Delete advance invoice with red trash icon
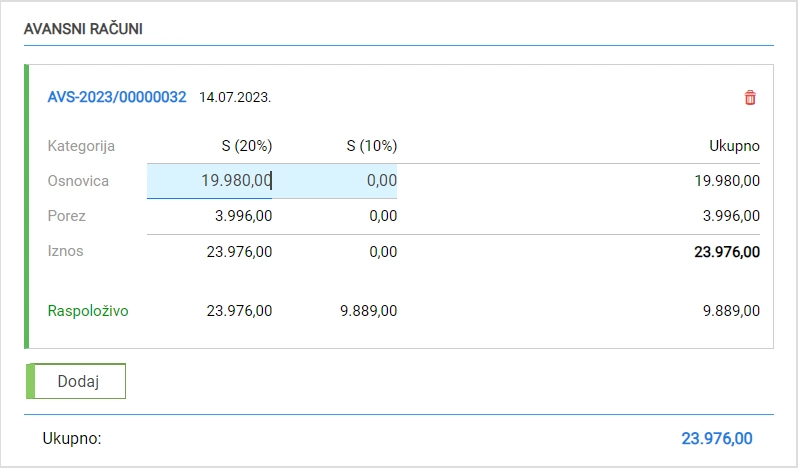 [x=750, y=98]
